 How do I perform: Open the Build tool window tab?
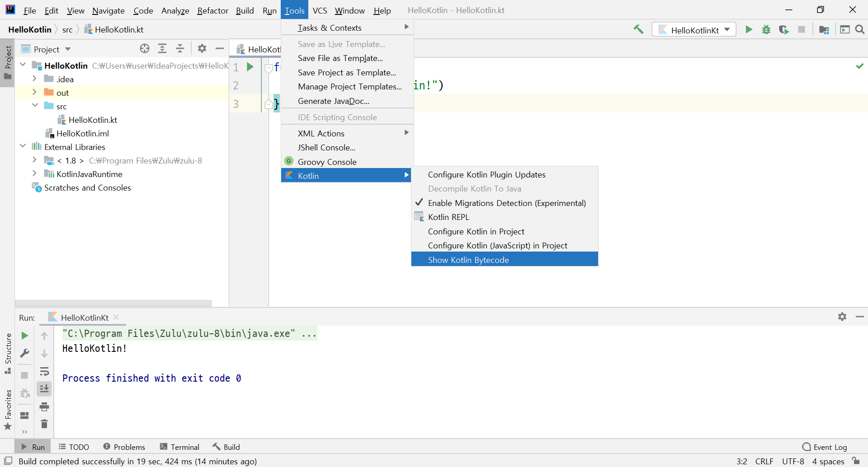click(226, 447)
